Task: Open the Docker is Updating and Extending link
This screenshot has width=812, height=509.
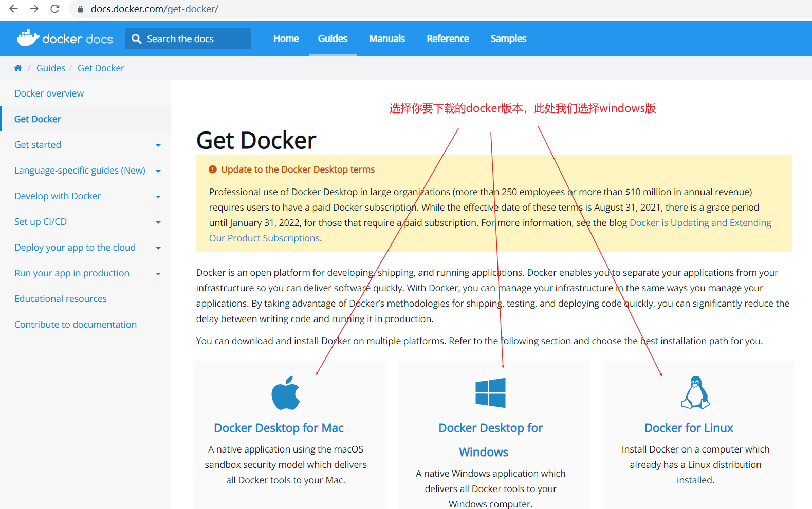Action: click(x=700, y=223)
